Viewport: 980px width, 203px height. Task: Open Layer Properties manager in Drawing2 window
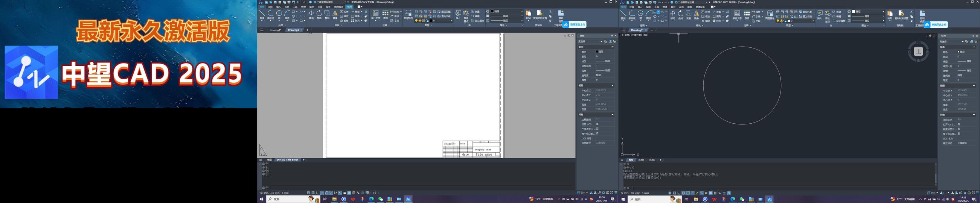(408, 14)
